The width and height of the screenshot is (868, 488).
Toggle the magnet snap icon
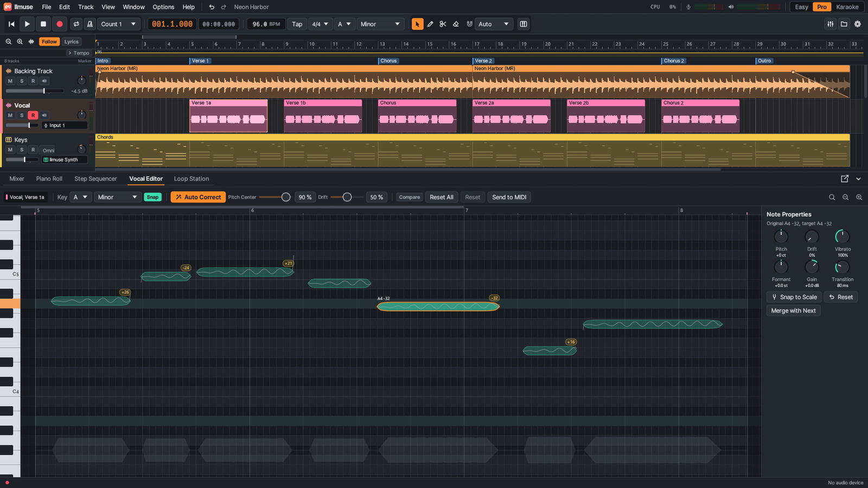coord(469,24)
